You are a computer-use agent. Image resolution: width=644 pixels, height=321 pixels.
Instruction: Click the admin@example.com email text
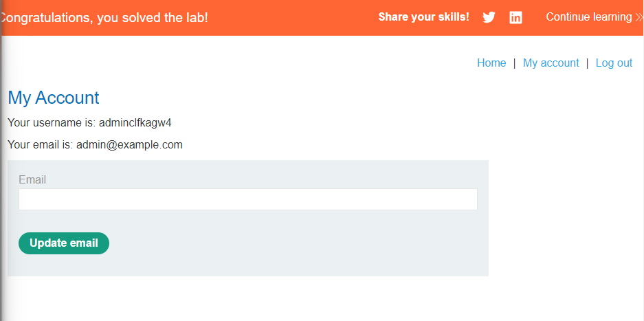(129, 144)
